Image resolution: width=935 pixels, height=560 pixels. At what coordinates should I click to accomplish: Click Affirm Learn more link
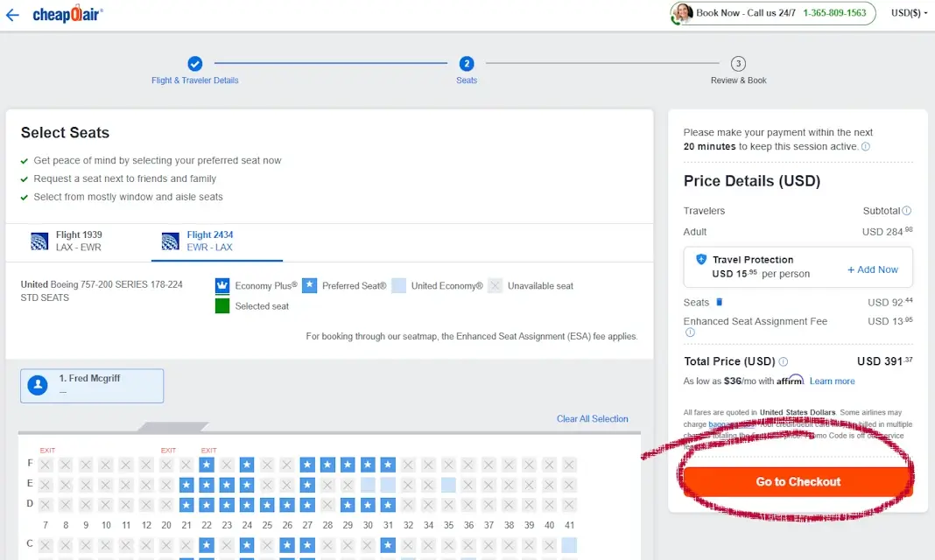point(832,381)
